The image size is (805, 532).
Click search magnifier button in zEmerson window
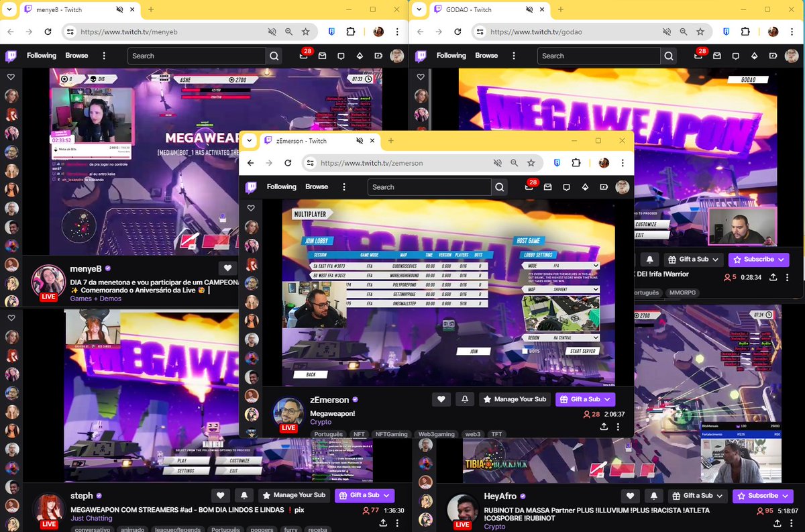pyautogui.click(x=500, y=187)
